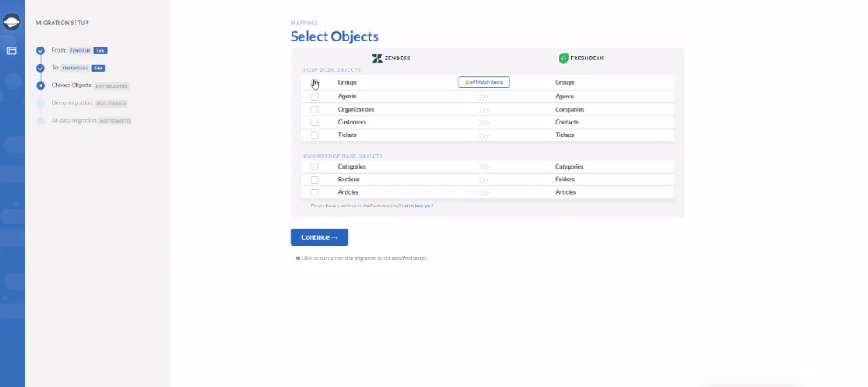Image resolution: width=868 pixels, height=387 pixels.
Task: Open the Let us help you link
Action: click(417, 206)
